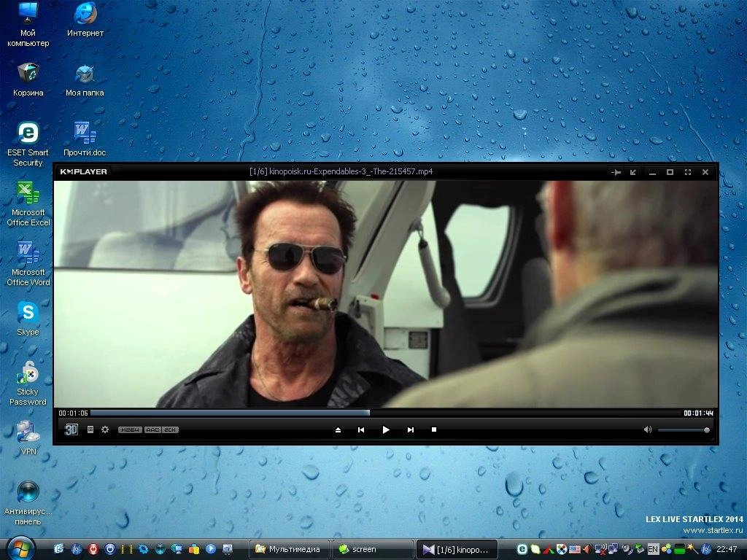The image size is (747, 560).
Task: Skip to the next track
Action: pos(410,429)
